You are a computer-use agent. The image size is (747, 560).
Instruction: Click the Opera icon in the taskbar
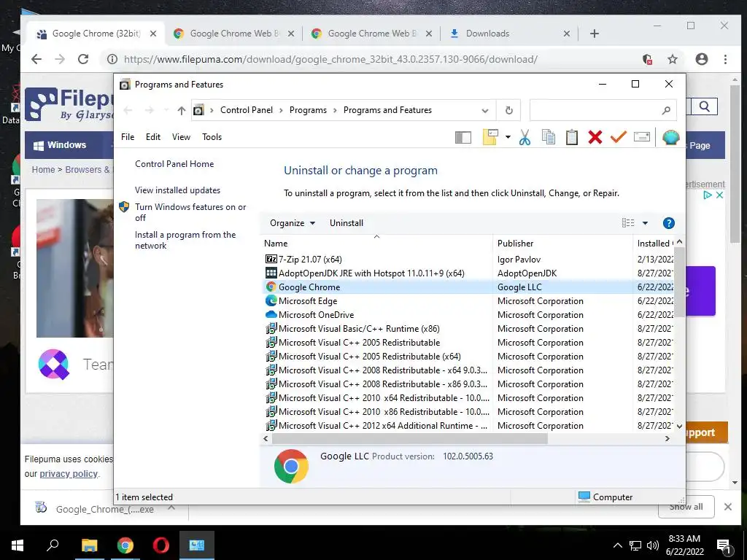161,545
